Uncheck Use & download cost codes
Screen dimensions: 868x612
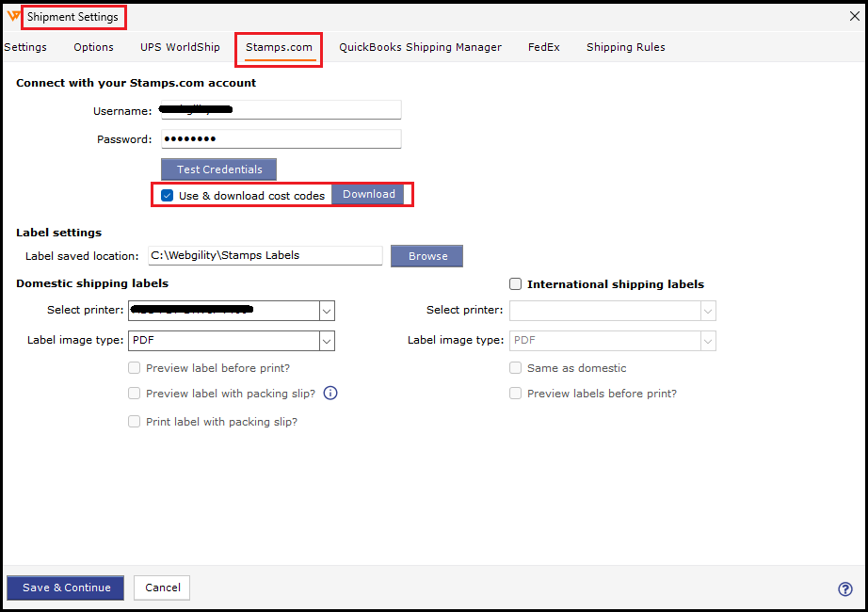tap(168, 196)
